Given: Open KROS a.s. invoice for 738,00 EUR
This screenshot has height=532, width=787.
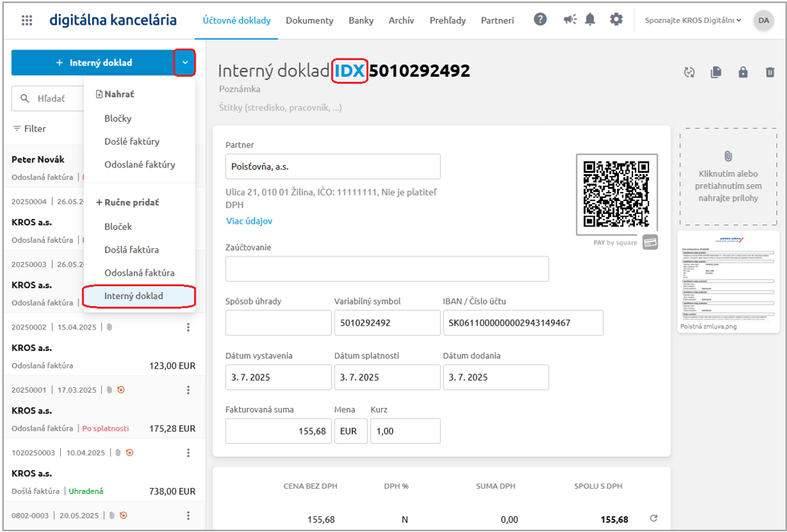Looking at the screenshot, I should point(104,472).
